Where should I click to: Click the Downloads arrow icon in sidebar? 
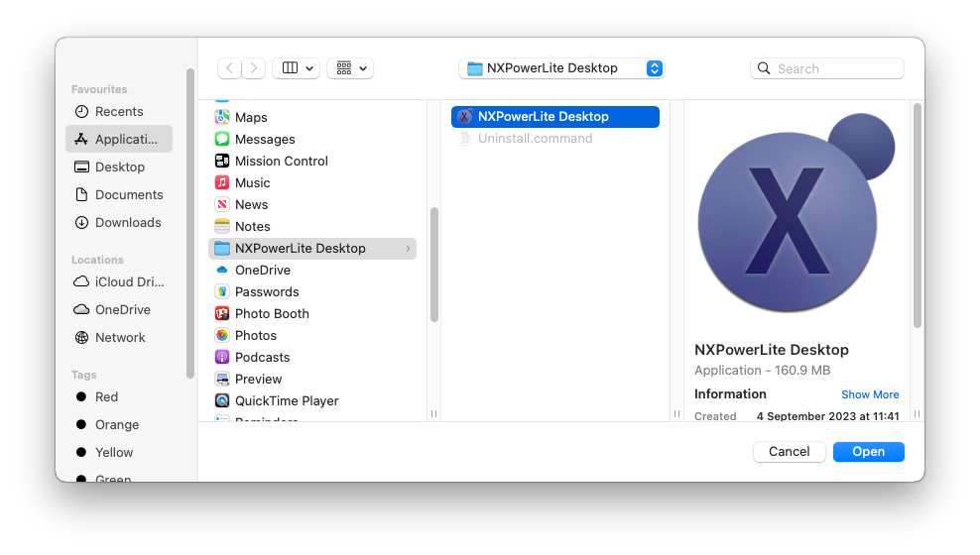(81, 222)
